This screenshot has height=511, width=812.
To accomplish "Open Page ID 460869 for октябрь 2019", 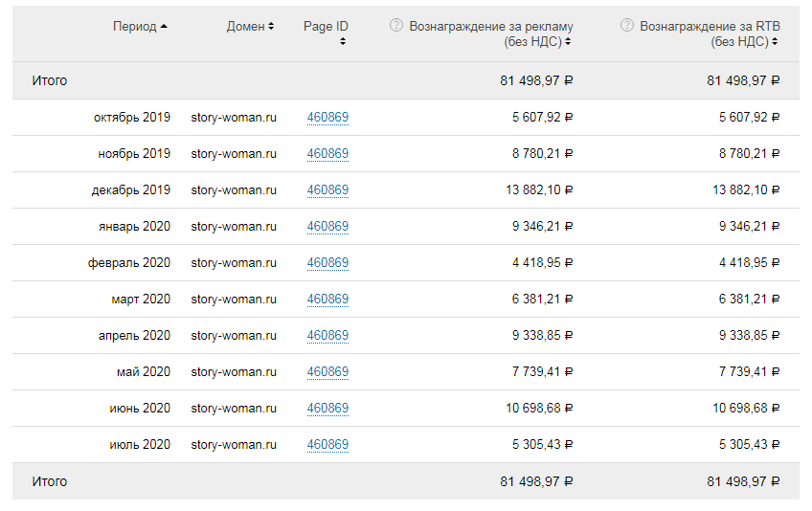I will point(327,118).
